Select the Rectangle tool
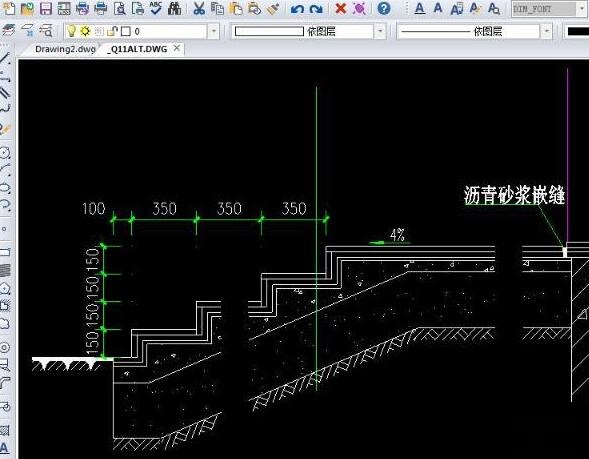This screenshot has width=589, height=459. click(5, 252)
